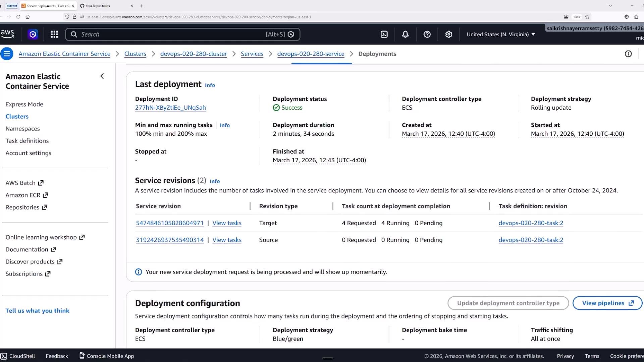
Task: Expand the United States (N. Virginia) region dropdown
Action: pos(500,34)
